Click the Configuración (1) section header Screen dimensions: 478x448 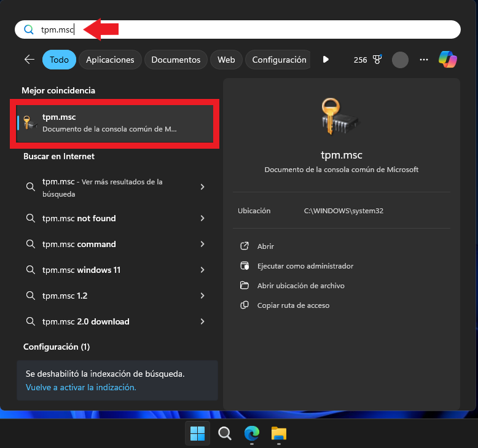pyautogui.click(x=57, y=347)
